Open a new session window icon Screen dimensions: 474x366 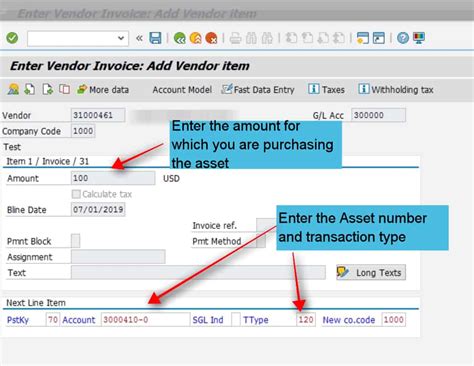tap(363, 38)
